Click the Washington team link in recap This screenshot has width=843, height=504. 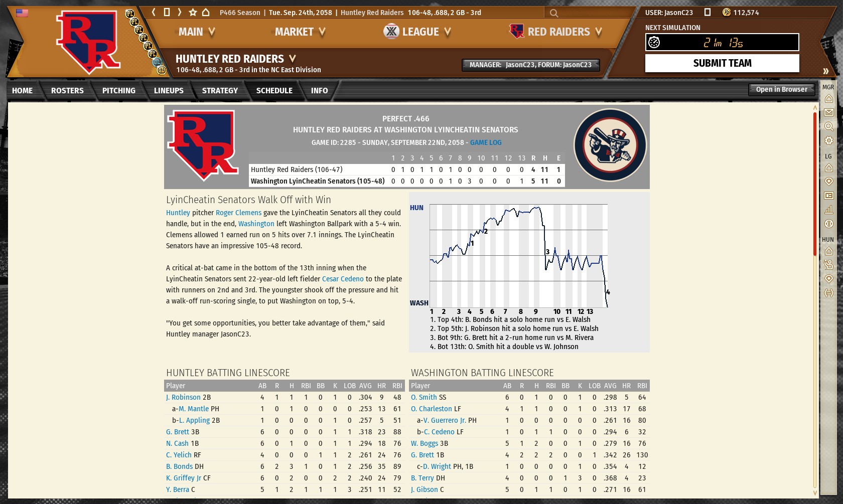(256, 224)
